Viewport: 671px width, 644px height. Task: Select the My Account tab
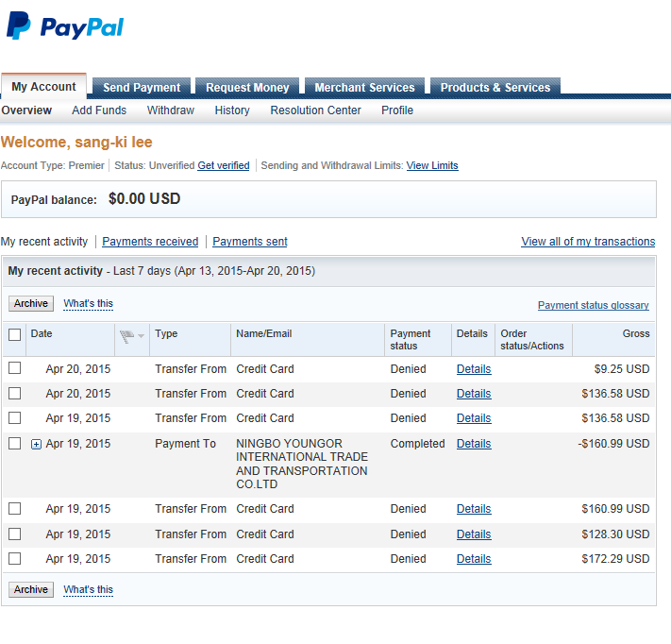click(x=43, y=87)
